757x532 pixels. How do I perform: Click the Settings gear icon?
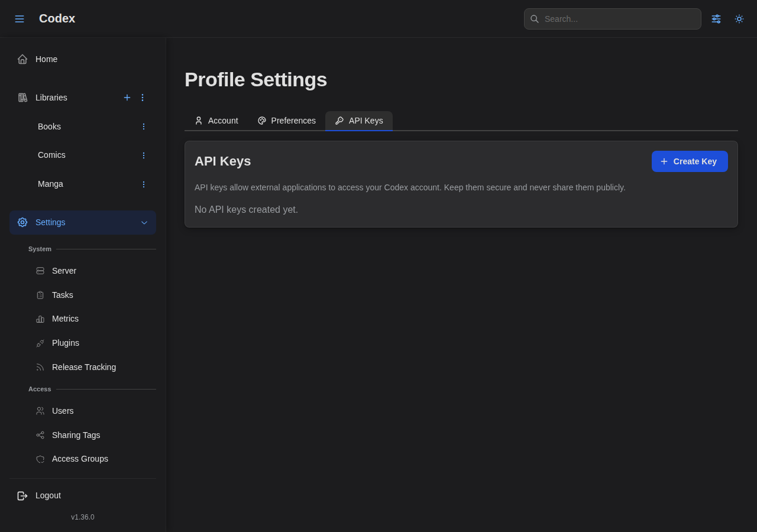(22, 222)
